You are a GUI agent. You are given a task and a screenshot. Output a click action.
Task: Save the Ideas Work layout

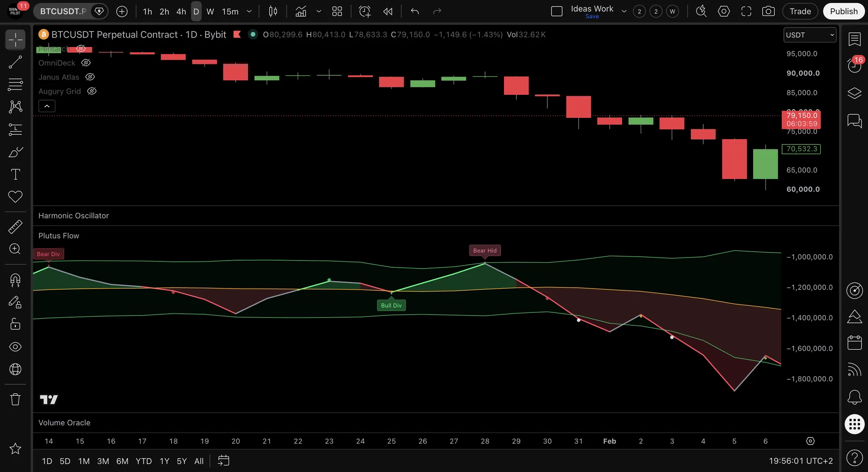(x=592, y=16)
